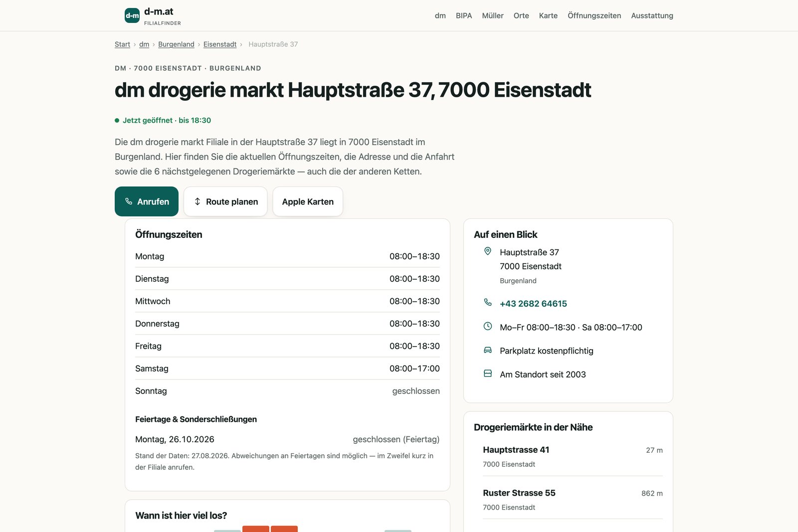Click the geschlossen (Feiertag) status text
Viewport: 798px width, 532px height.
tap(396, 439)
